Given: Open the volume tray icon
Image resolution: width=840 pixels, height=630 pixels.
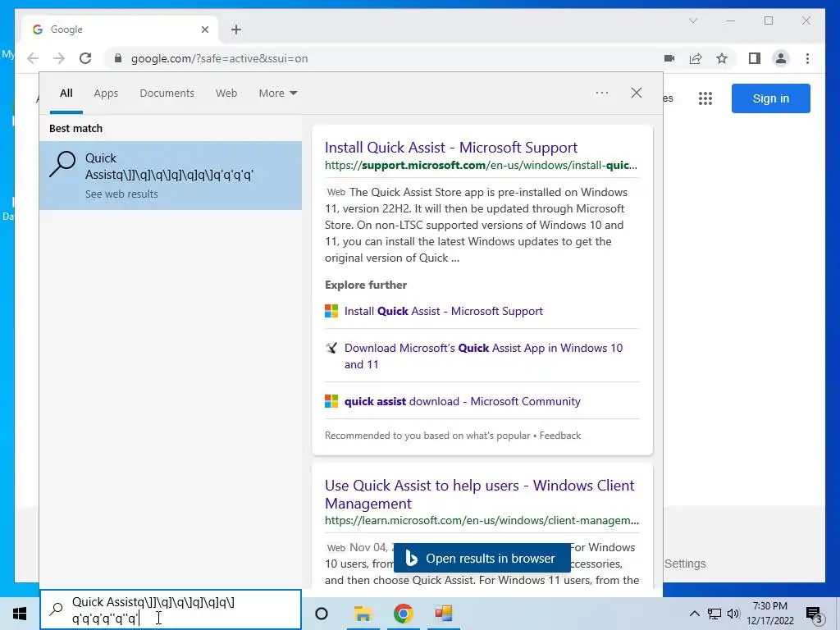Looking at the screenshot, I should (733, 614).
